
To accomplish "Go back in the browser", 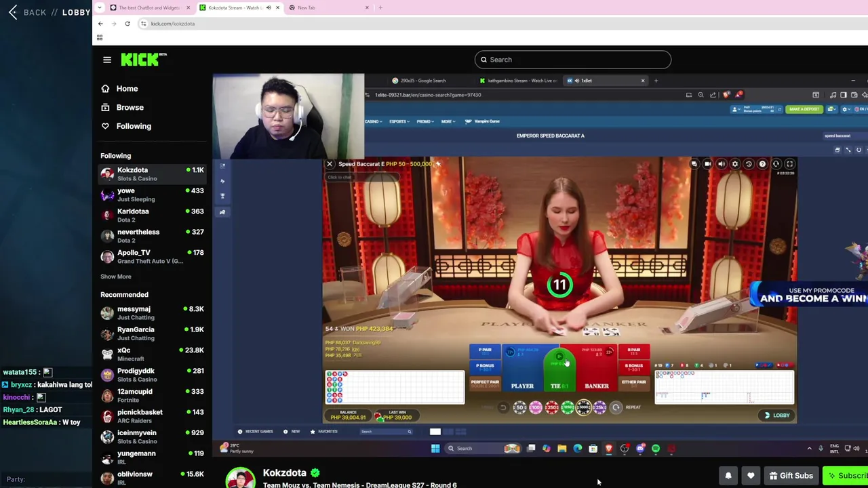I will point(100,24).
